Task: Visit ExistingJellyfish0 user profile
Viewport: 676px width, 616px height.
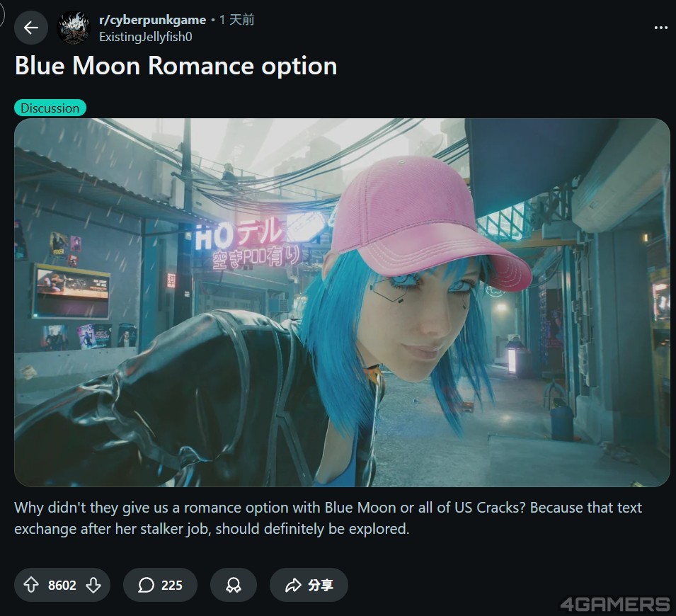Action: click(146, 37)
